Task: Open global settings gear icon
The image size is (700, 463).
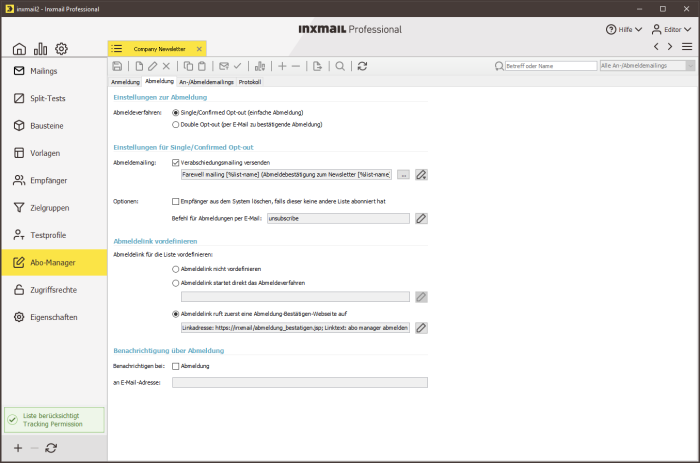Action: click(61, 49)
